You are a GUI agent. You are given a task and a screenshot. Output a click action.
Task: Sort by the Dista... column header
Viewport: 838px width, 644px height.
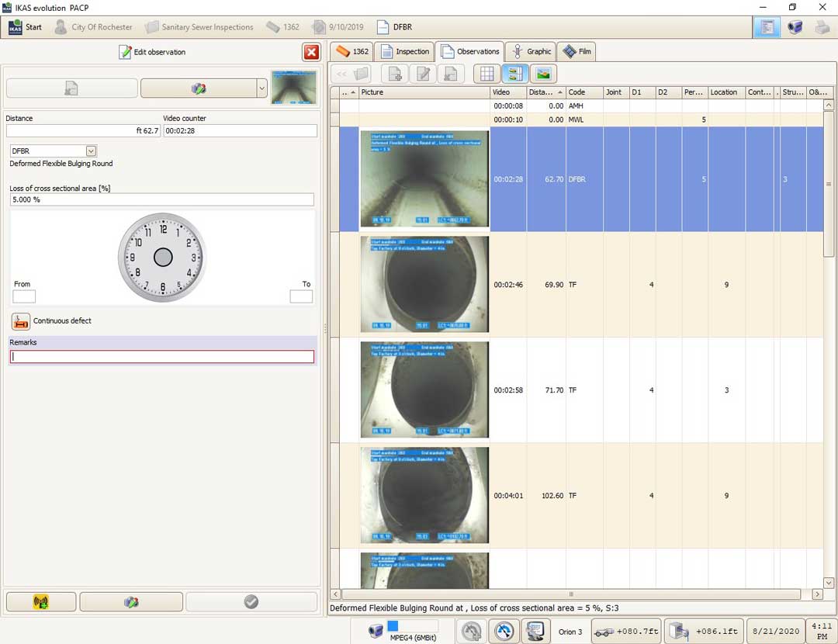(545, 92)
